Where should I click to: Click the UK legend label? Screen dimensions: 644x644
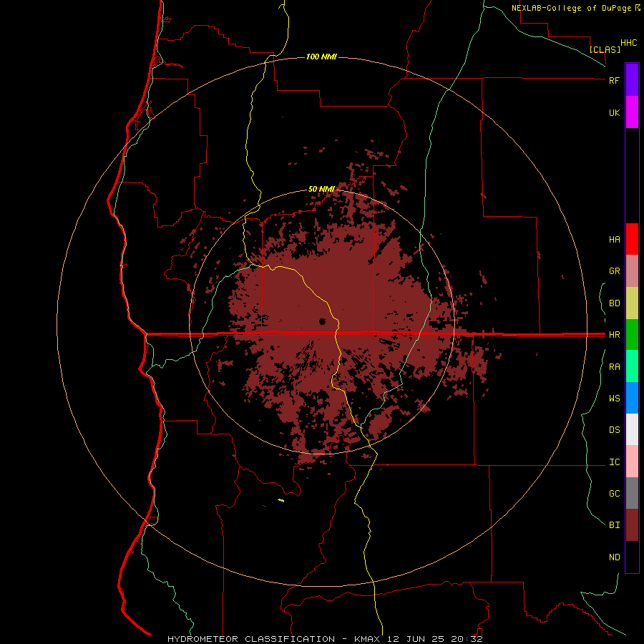pyautogui.click(x=614, y=112)
